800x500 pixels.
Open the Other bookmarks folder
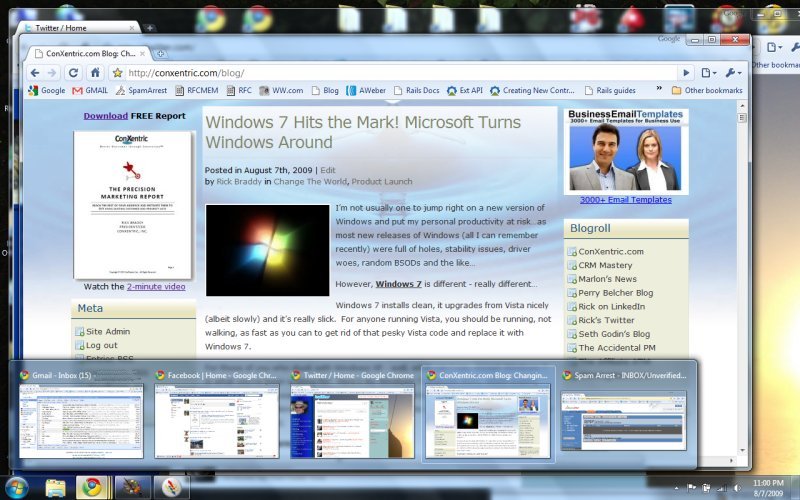click(707, 90)
